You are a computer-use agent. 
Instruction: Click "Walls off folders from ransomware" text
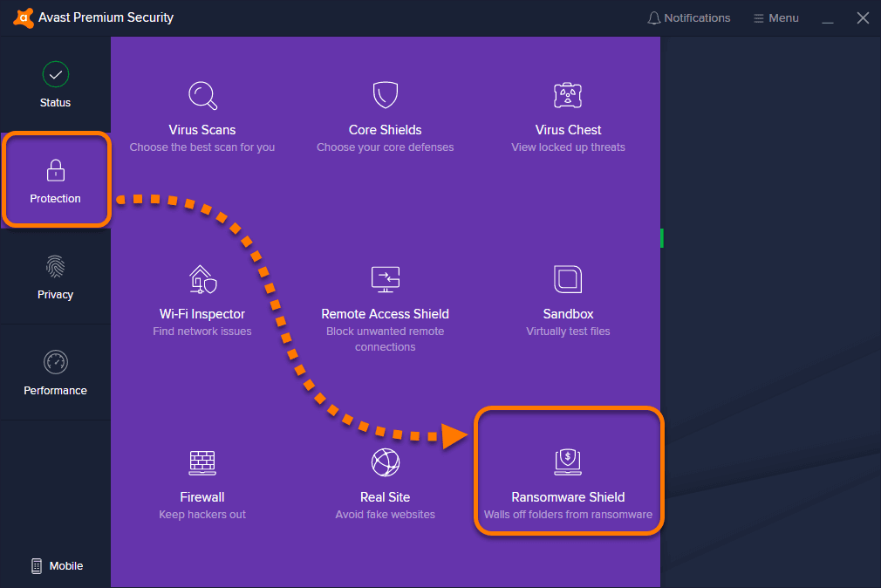coord(568,515)
